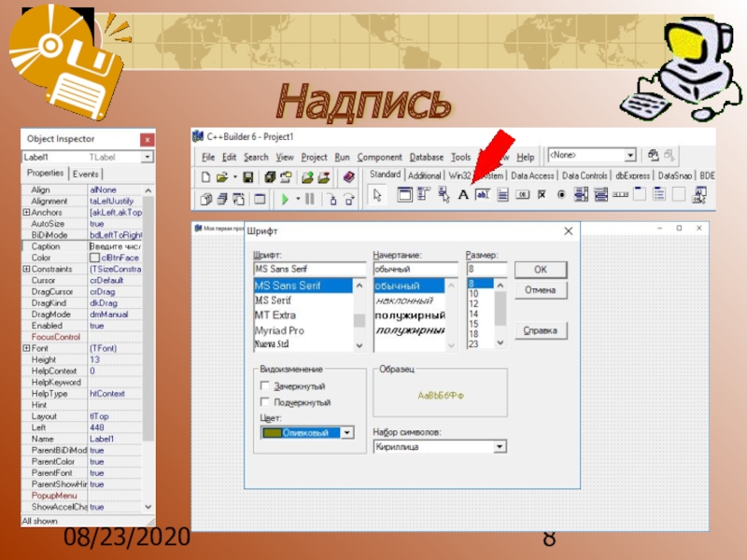The width and height of the screenshot is (747, 560).
Task: Expand the Anchors property node
Action: (x=25, y=213)
